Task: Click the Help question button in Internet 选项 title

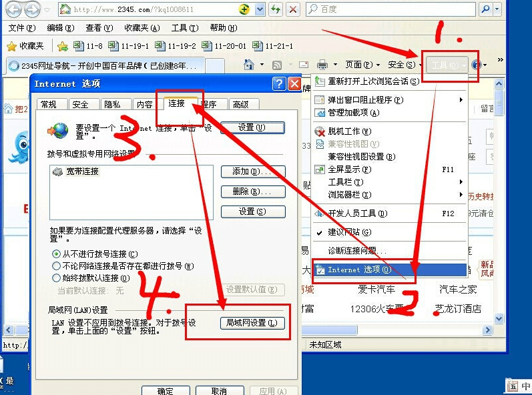Action: click(x=279, y=83)
